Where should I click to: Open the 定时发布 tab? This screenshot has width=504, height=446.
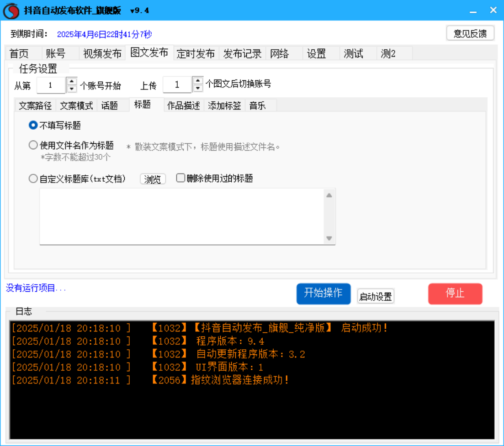tap(196, 53)
